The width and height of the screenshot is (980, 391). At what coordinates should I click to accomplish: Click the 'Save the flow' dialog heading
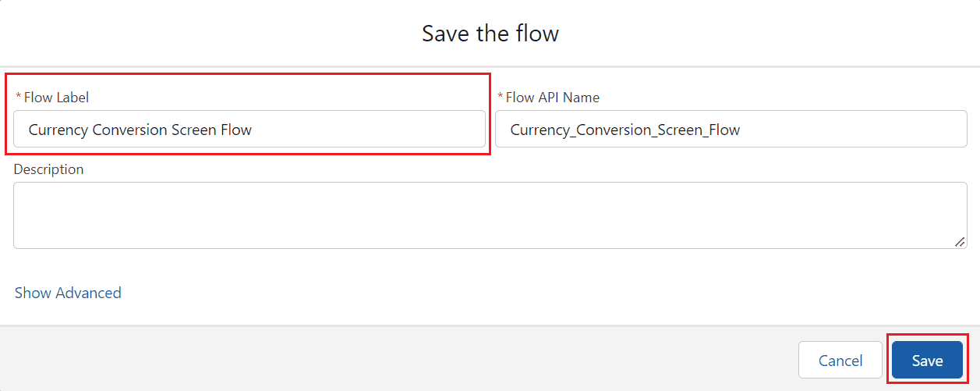(490, 34)
